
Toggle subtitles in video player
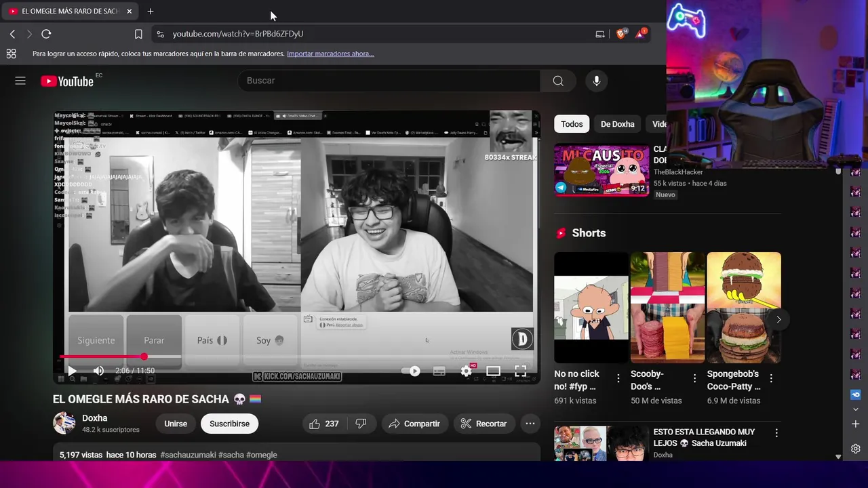[x=439, y=371]
